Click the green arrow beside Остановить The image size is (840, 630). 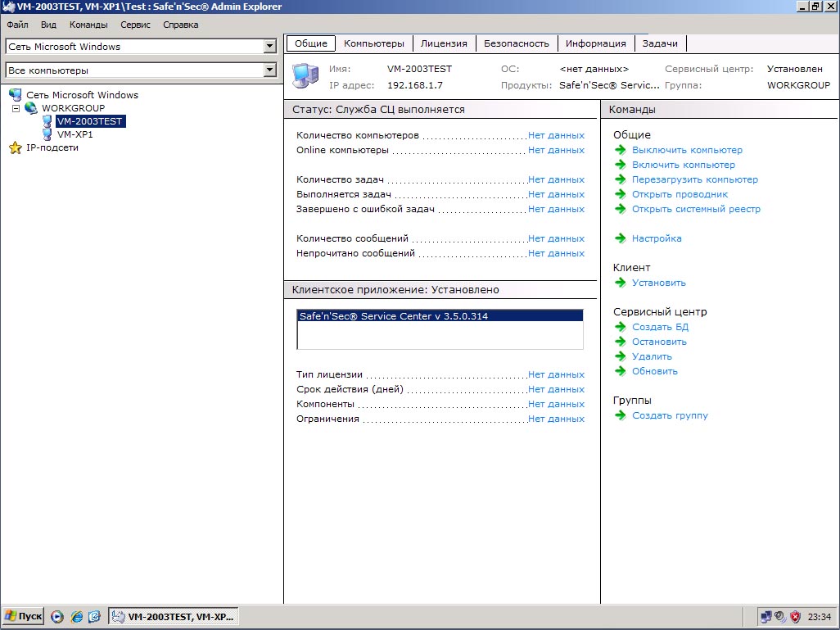coord(621,342)
